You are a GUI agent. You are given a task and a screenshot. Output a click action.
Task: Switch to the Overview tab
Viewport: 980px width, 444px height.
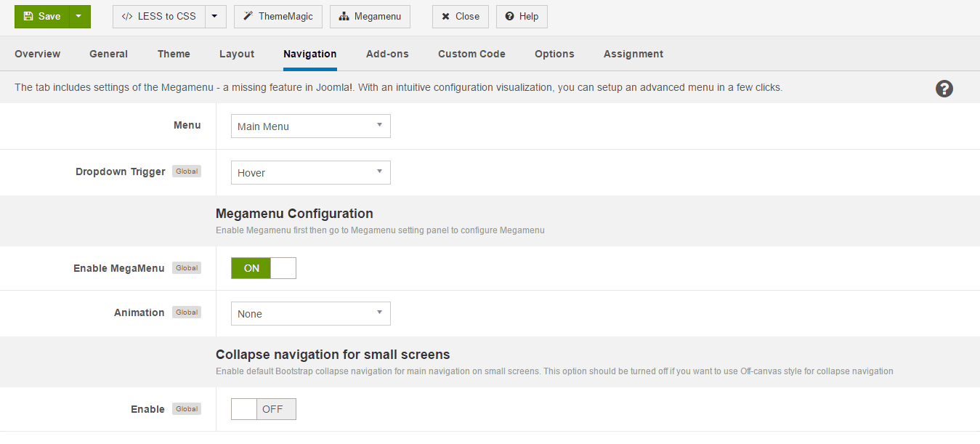click(x=38, y=54)
